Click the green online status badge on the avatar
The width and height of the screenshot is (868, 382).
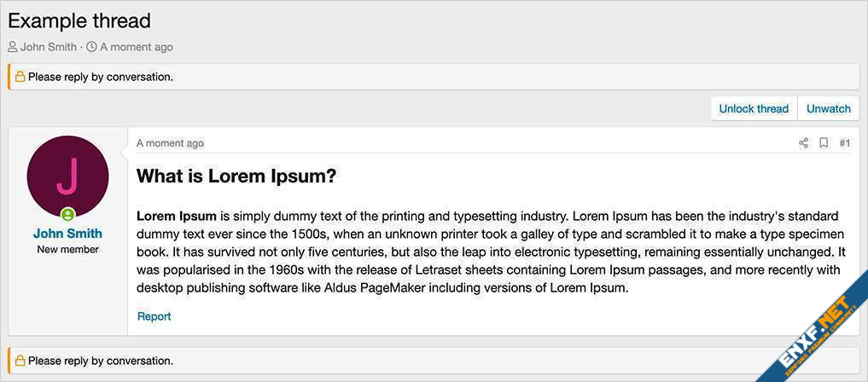pos(67,214)
